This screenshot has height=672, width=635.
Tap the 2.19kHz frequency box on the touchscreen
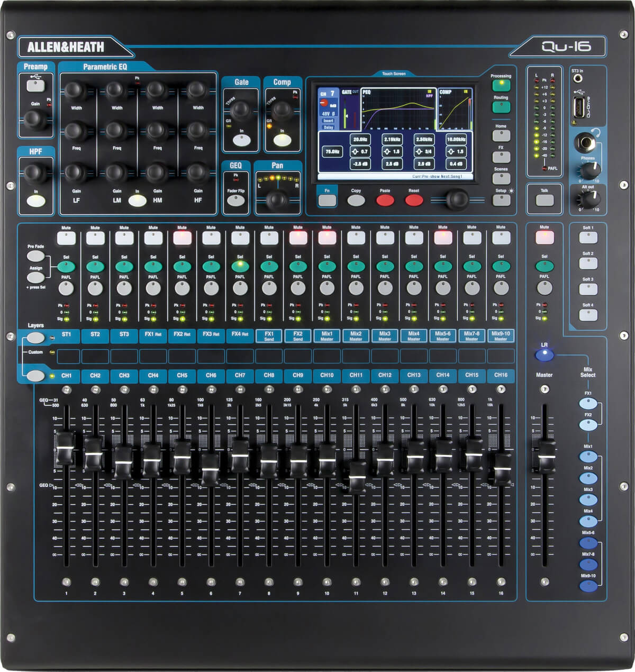(393, 139)
